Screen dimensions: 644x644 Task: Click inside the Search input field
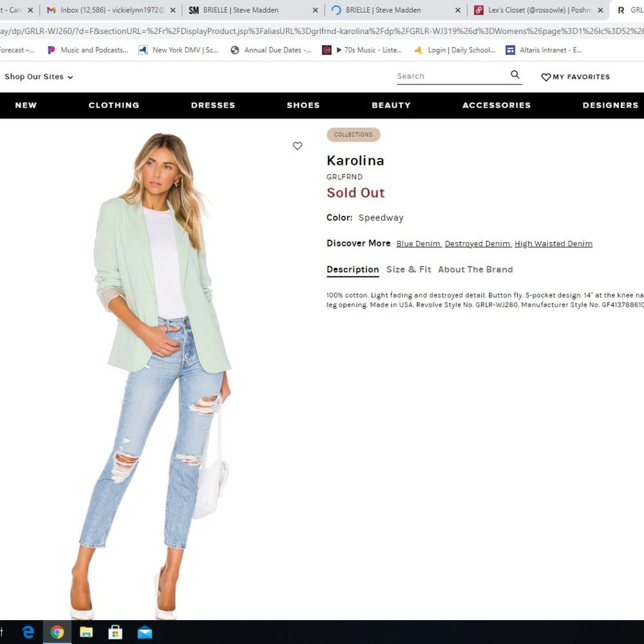(x=451, y=75)
